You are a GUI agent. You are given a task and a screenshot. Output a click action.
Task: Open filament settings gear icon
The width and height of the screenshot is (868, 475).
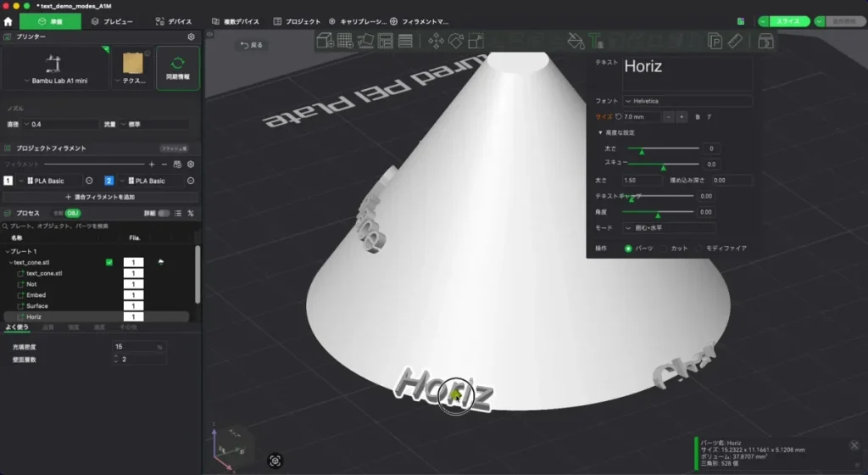(191, 165)
